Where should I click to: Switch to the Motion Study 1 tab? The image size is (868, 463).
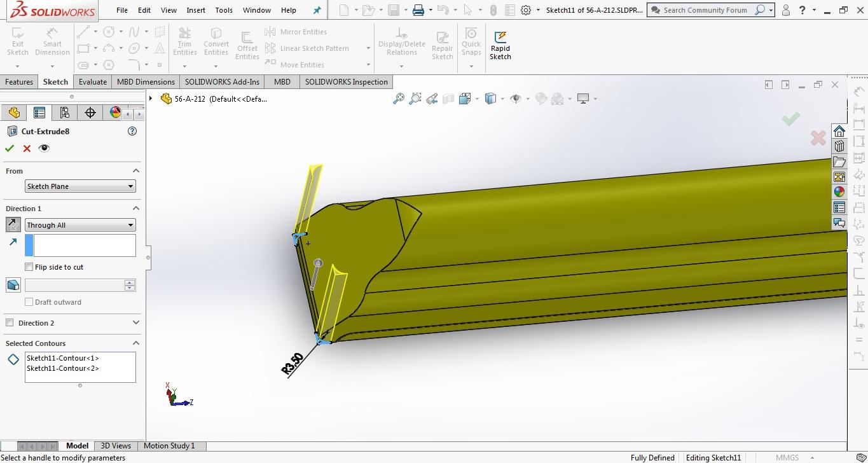169,446
